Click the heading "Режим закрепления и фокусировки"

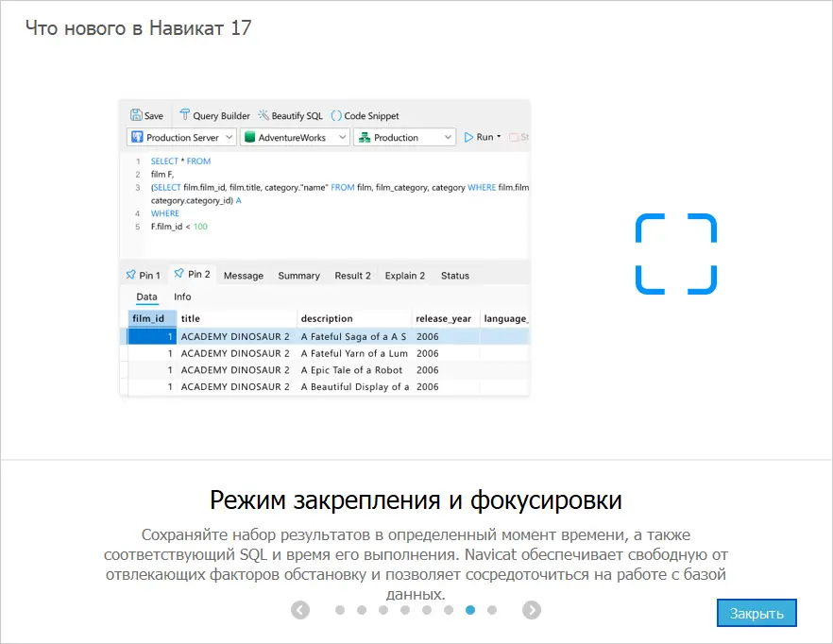click(416, 500)
